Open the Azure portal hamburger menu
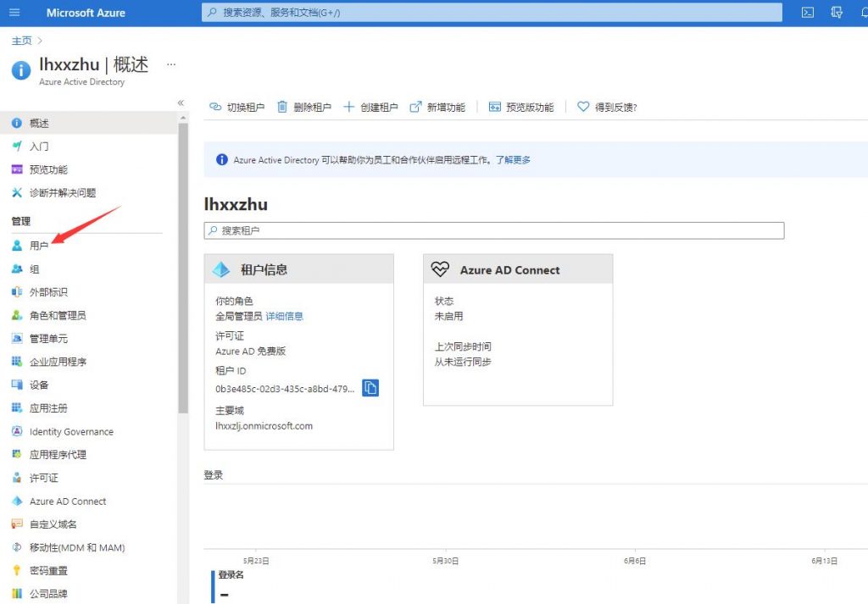868x604 pixels. tap(15, 12)
